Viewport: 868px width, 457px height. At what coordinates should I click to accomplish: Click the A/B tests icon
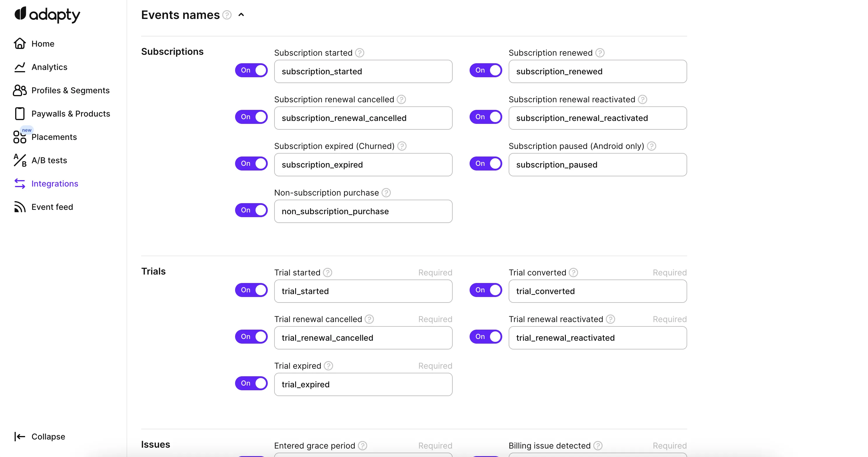coord(20,160)
